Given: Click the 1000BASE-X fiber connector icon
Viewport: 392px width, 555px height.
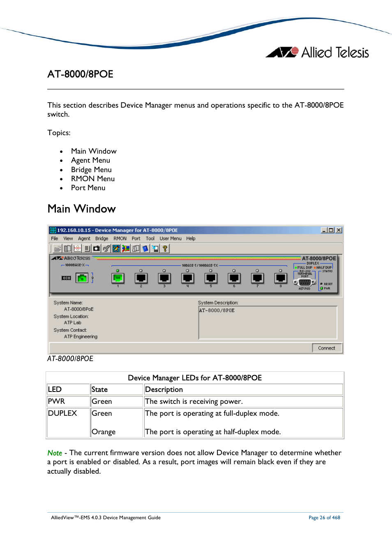Looking at the screenshot, I should pos(66,278).
